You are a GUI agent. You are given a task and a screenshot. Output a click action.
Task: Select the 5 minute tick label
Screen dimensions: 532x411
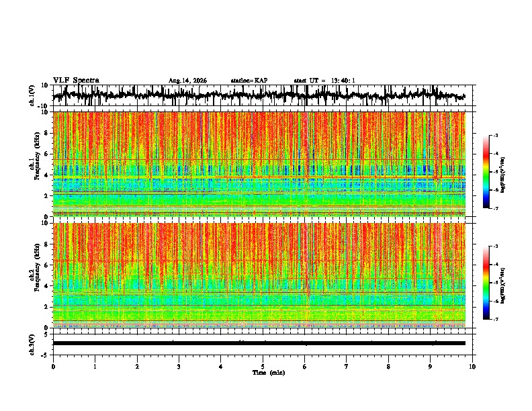(263, 367)
